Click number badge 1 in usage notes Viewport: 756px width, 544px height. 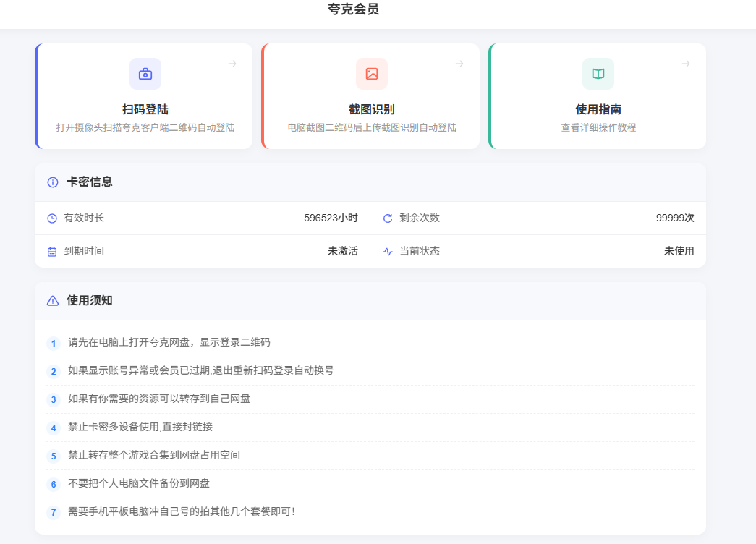pos(53,344)
